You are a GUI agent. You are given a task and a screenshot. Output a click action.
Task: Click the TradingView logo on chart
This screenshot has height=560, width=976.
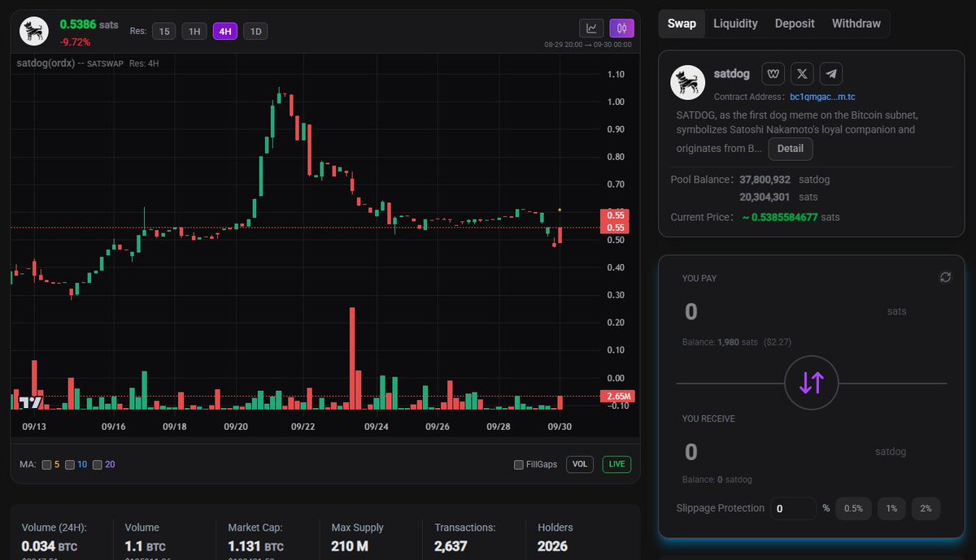(x=30, y=402)
